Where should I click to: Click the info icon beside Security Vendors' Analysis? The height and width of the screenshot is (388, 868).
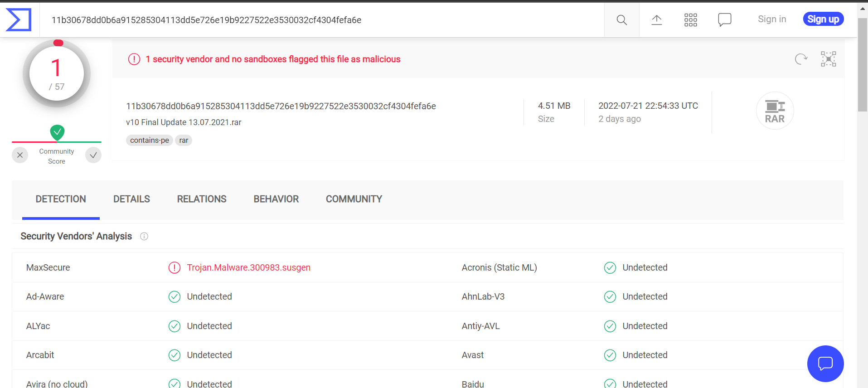(x=144, y=236)
